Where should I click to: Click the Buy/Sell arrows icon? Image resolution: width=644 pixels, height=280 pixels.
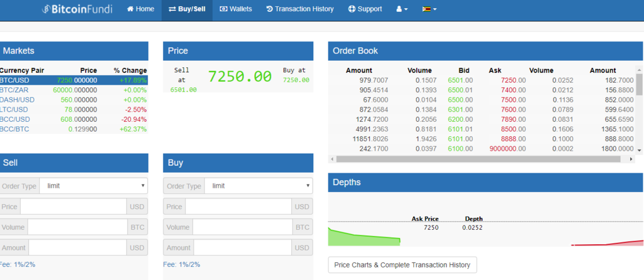[x=172, y=9]
